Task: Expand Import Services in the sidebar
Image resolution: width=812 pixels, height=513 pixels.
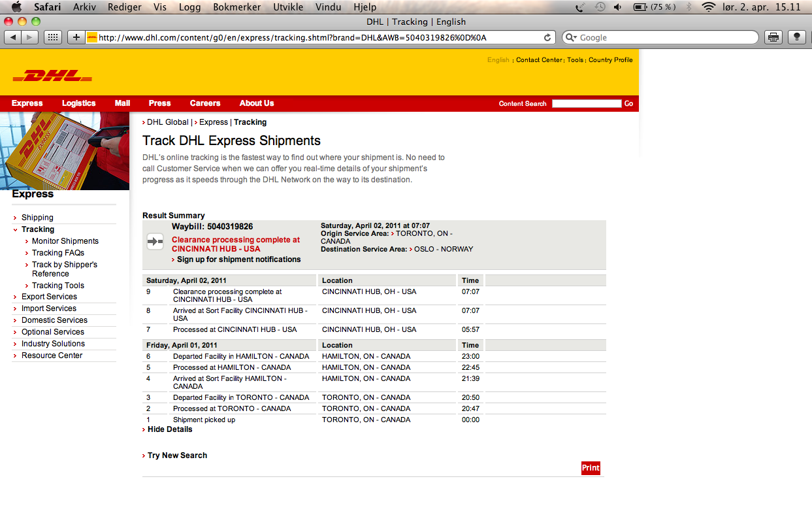Action: 49,308
